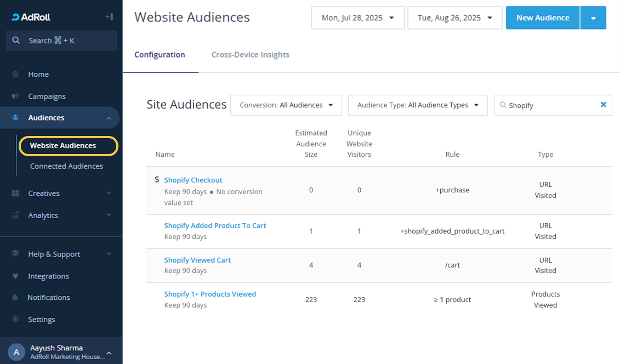Click the Search field in the sidebar
This screenshot has width=620, height=364.
point(61,41)
